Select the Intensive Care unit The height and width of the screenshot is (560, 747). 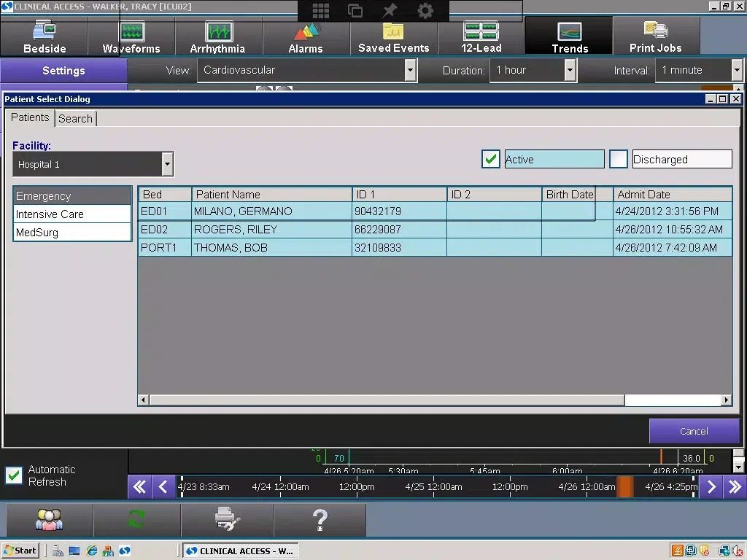pyautogui.click(x=72, y=214)
